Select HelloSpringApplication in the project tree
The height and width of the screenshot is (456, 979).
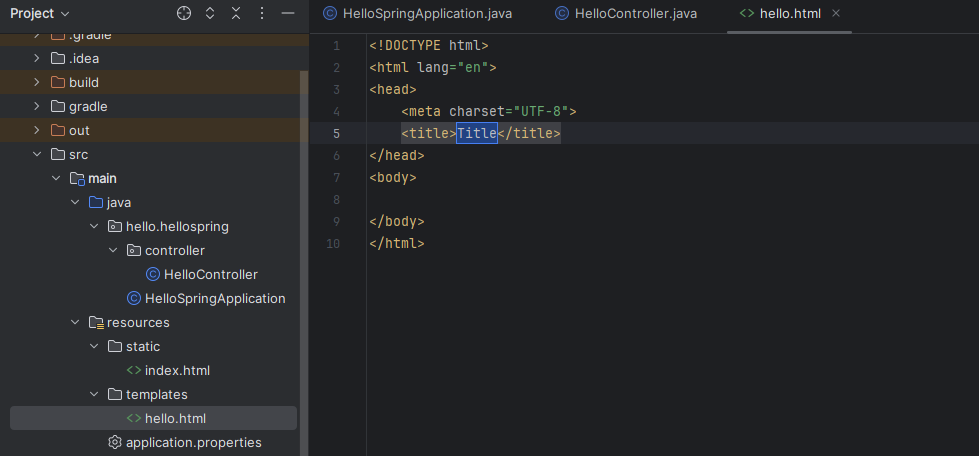coord(215,299)
